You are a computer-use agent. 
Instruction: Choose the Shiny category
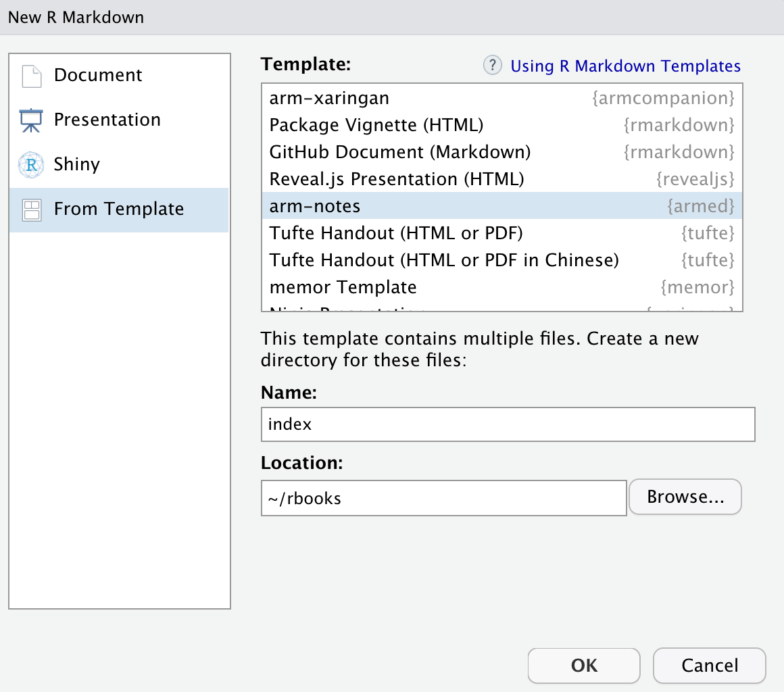[x=76, y=164]
